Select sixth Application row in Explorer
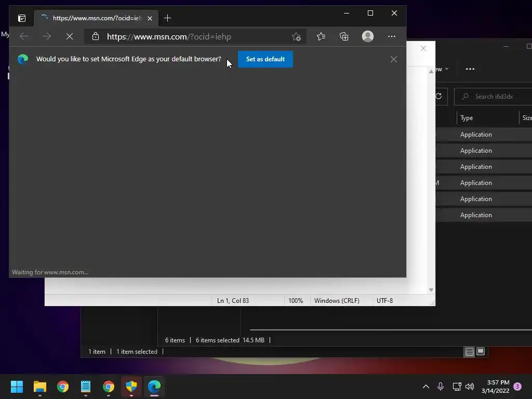This screenshot has height=399, width=532. tap(484, 215)
